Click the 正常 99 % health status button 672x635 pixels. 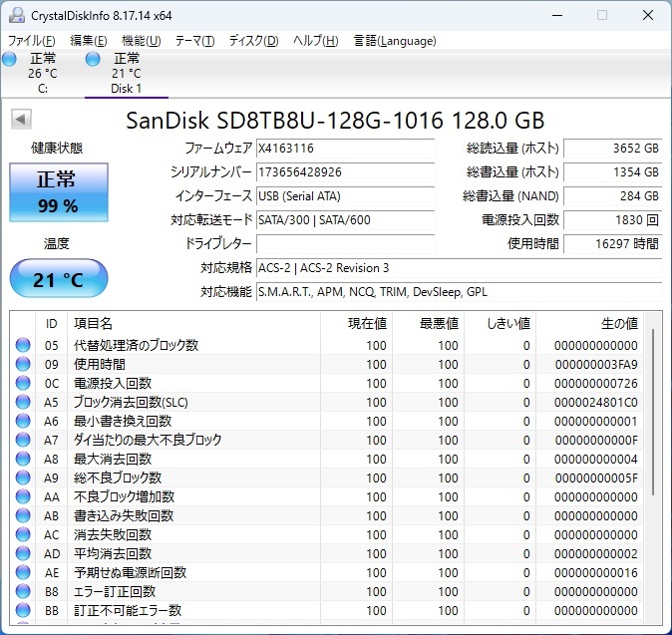57,192
